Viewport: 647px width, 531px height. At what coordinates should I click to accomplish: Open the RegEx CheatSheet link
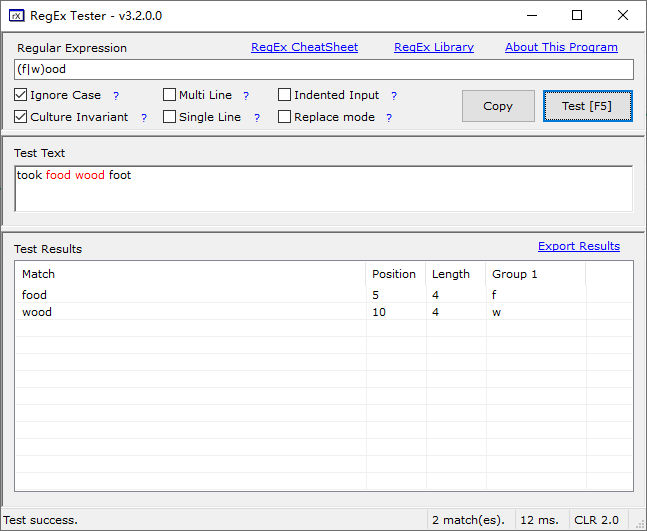click(304, 47)
